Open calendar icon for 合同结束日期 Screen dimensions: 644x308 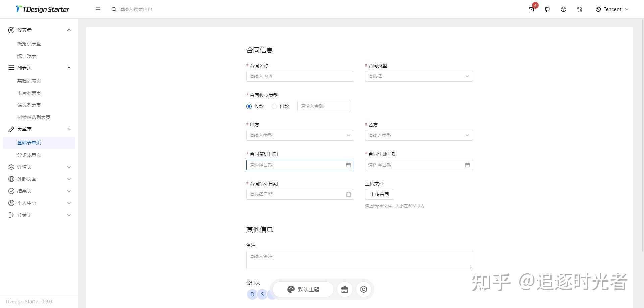click(x=348, y=194)
